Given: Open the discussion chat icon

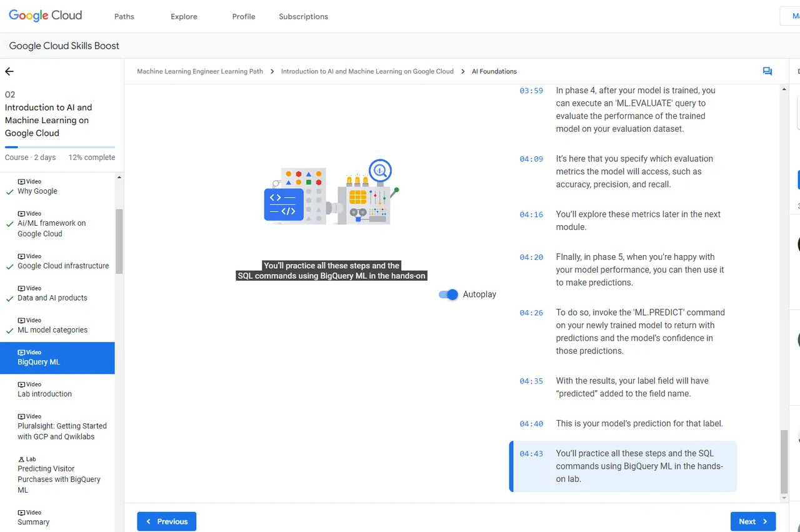Looking at the screenshot, I should 767,71.
